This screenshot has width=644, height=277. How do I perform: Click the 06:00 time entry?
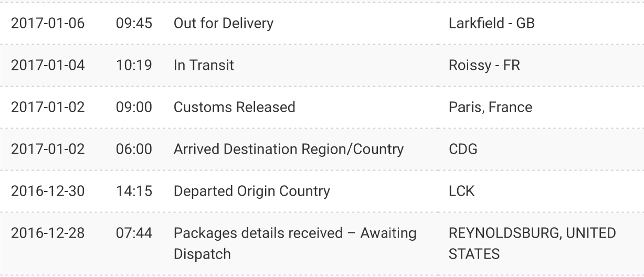tap(134, 150)
